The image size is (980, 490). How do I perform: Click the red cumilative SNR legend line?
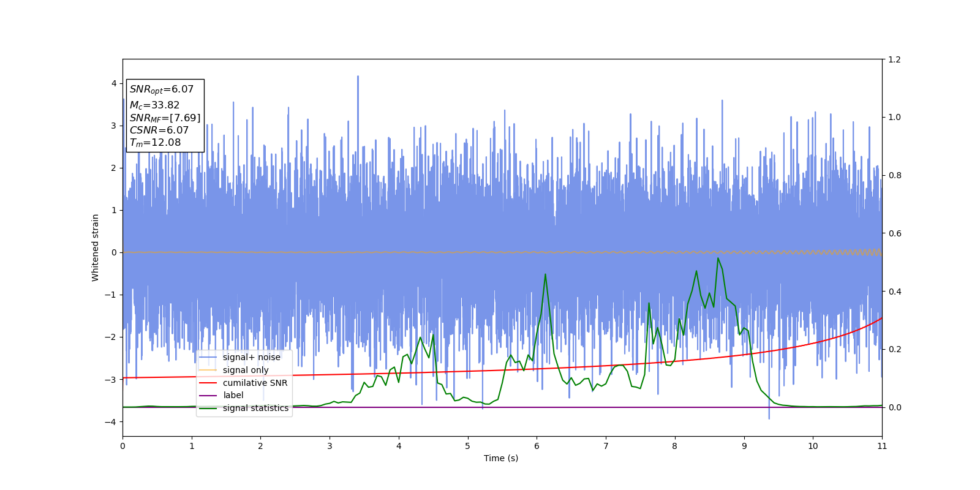[x=208, y=383]
